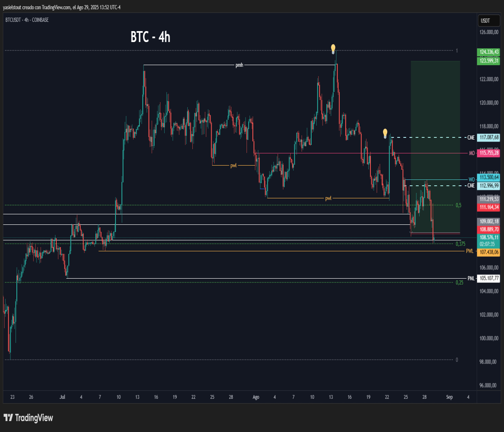Click the 100.000,00 price axis tick
Image resolution: width=504 pixels, height=432 pixels.
(x=490, y=338)
